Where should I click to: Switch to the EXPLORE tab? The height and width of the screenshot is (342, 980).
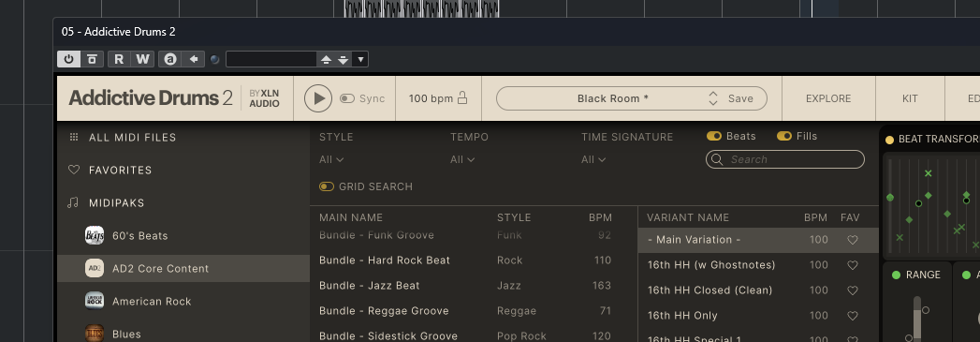pyautogui.click(x=828, y=98)
